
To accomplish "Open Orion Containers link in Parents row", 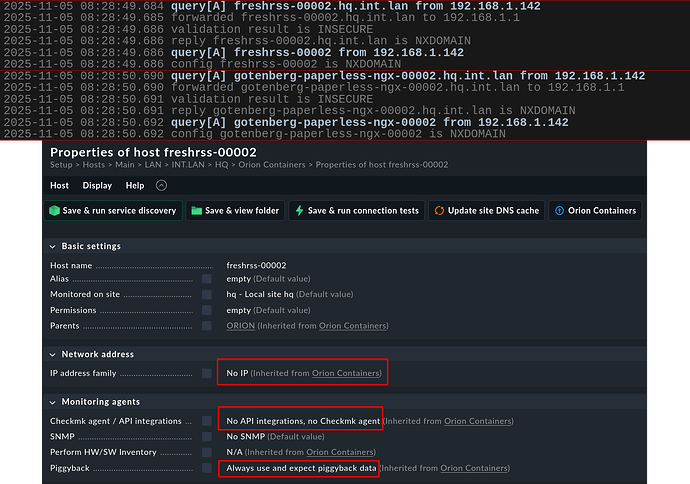I will point(353,326).
